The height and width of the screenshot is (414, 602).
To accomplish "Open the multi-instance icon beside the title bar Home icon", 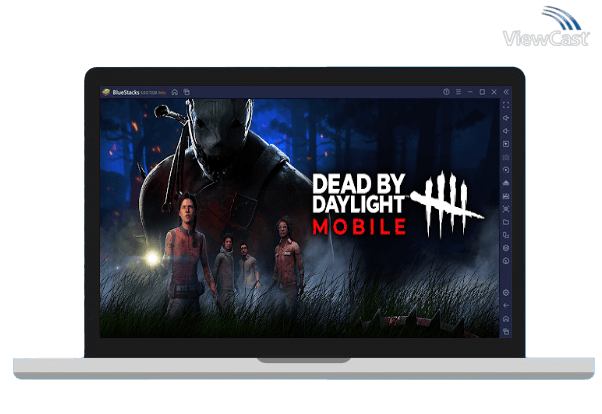I will click(187, 92).
